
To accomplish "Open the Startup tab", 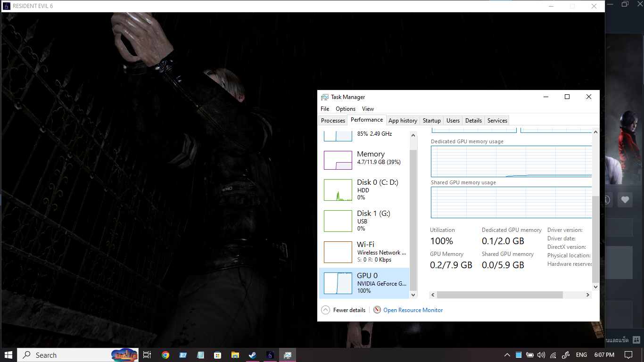I will point(431,121).
